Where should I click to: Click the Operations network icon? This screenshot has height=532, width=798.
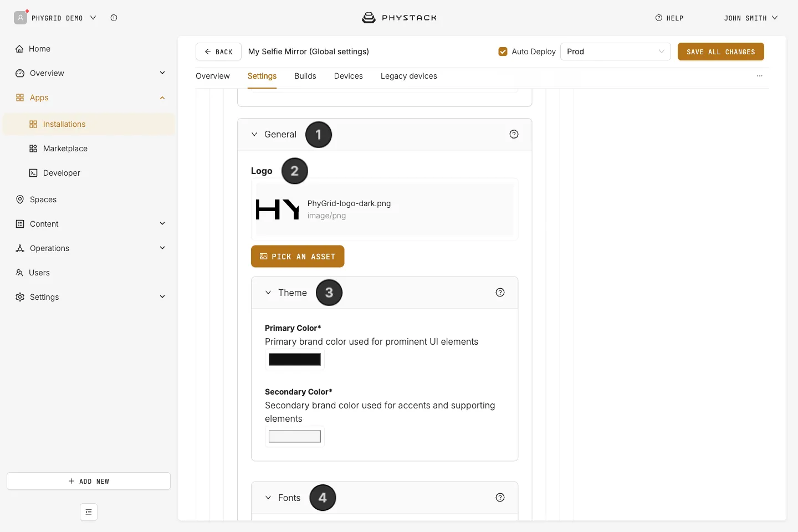[20, 248]
